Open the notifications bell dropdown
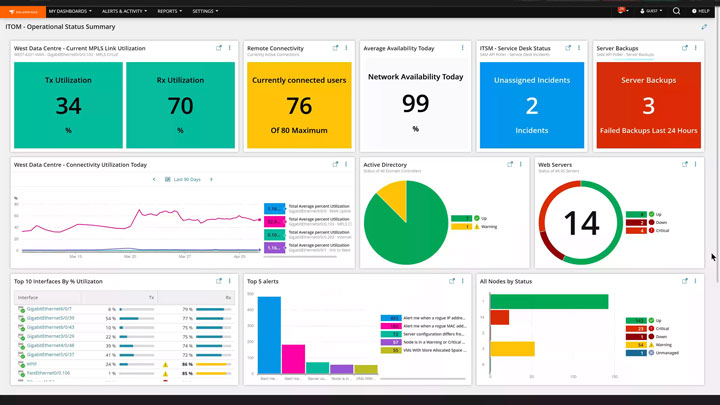 point(623,11)
